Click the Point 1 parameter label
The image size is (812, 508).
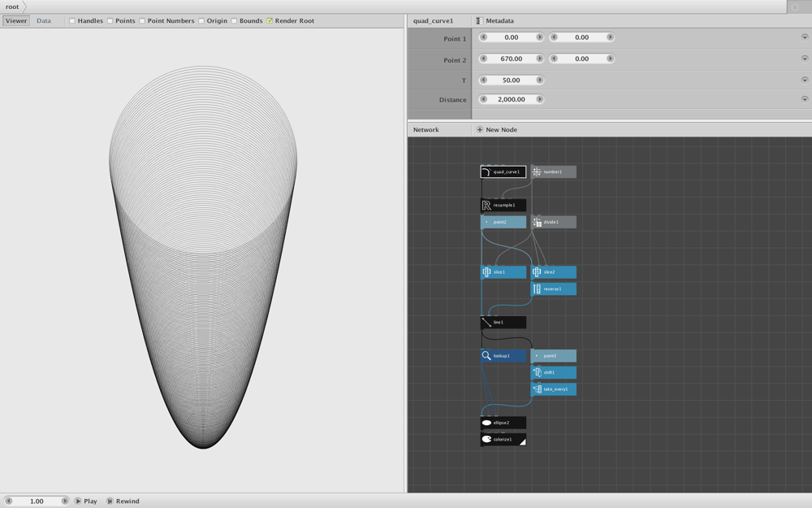pos(455,39)
